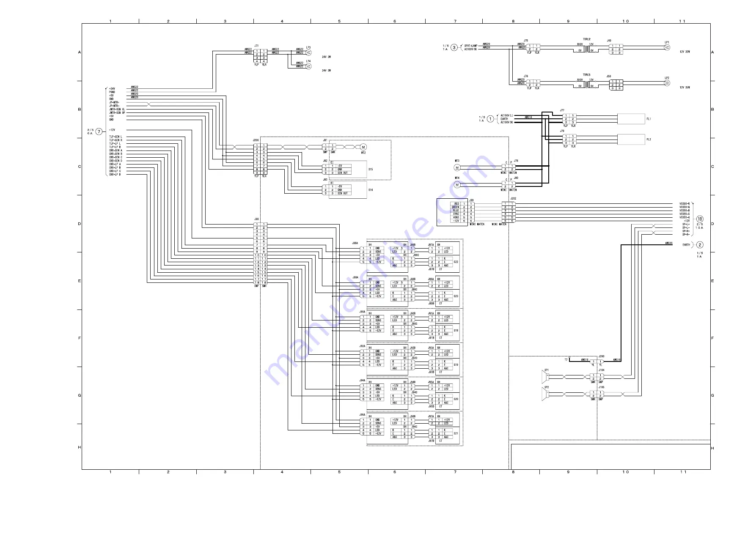Click the circled 2 EARTH reference
The width and height of the screenshot is (756, 534).
700,245
